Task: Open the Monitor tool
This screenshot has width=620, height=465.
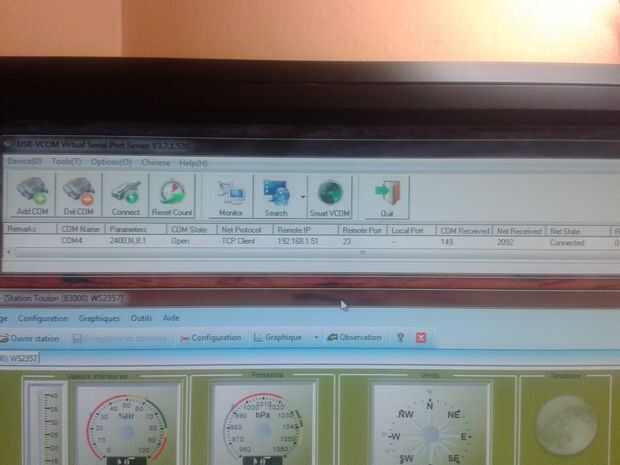Action: pyautogui.click(x=231, y=197)
